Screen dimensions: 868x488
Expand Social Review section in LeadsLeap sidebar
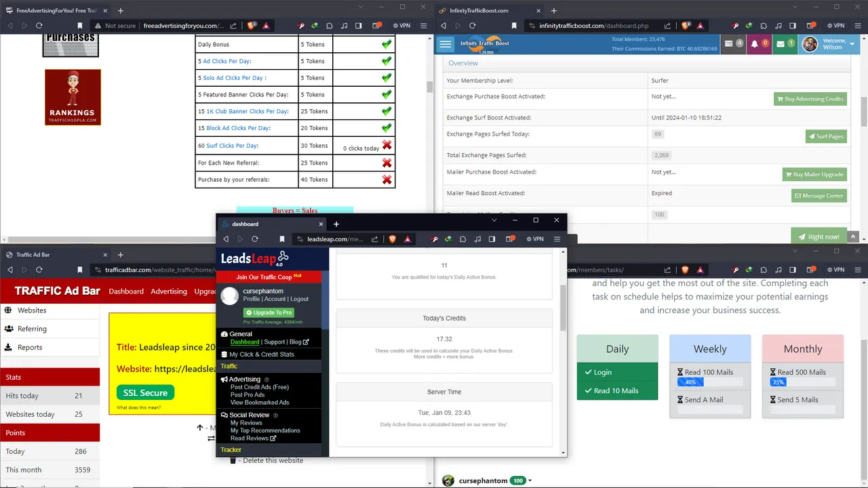click(249, 415)
